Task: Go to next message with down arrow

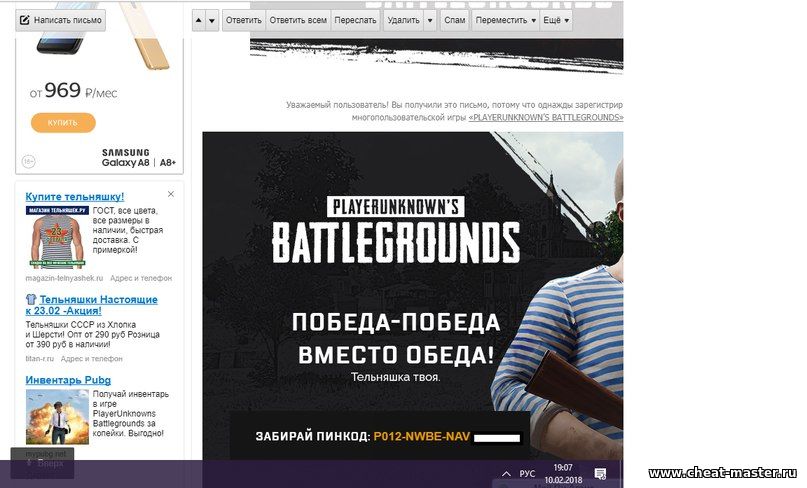Action: pos(212,20)
